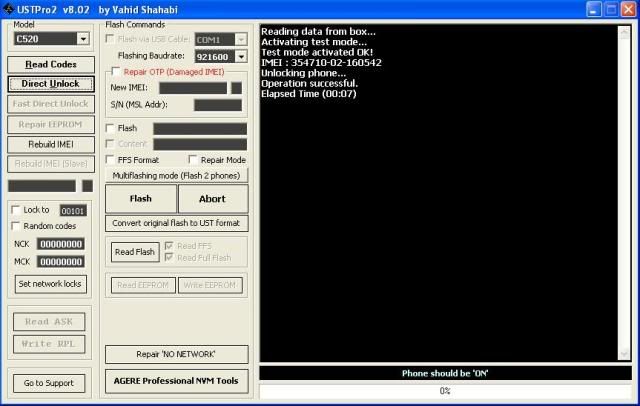Click the "Phone should be 'ON'" status text

445,373
